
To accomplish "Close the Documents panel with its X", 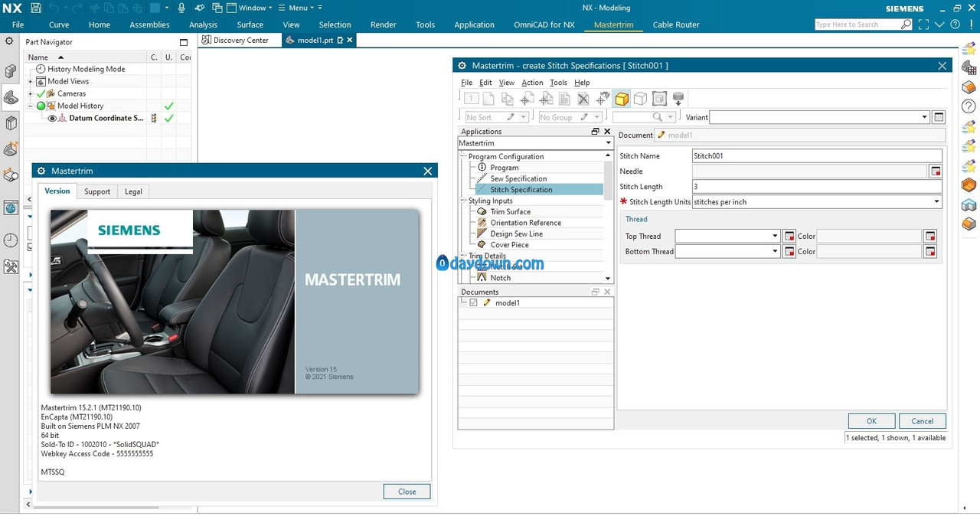I will pos(607,292).
